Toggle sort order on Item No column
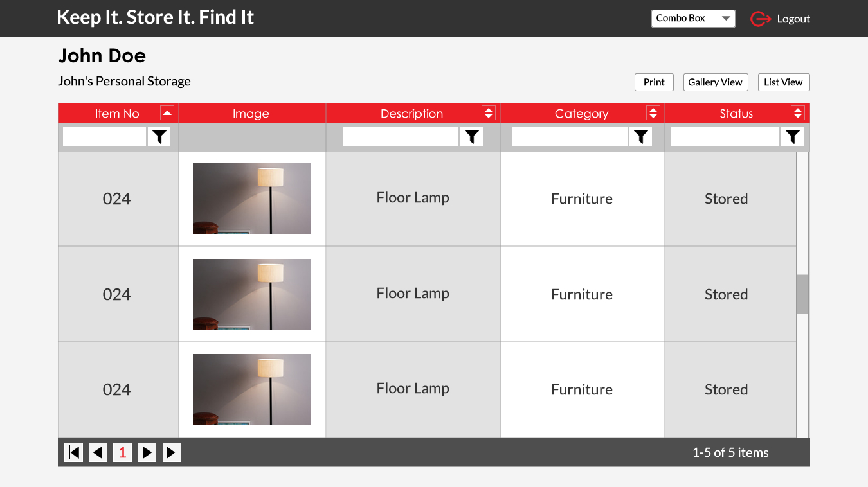This screenshot has width=868, height=487. (167, 113)
